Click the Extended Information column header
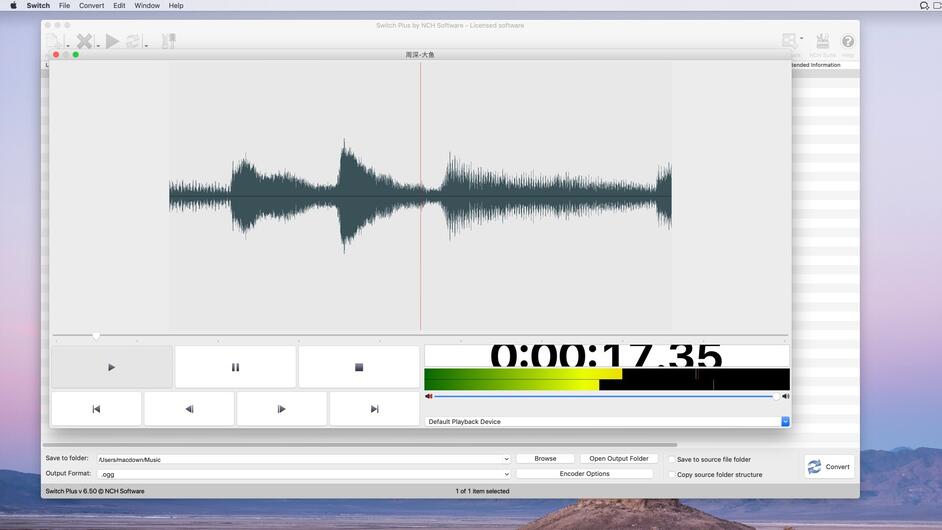The width and height of the screenshot is (942, 530). click(x=815, y=65)
